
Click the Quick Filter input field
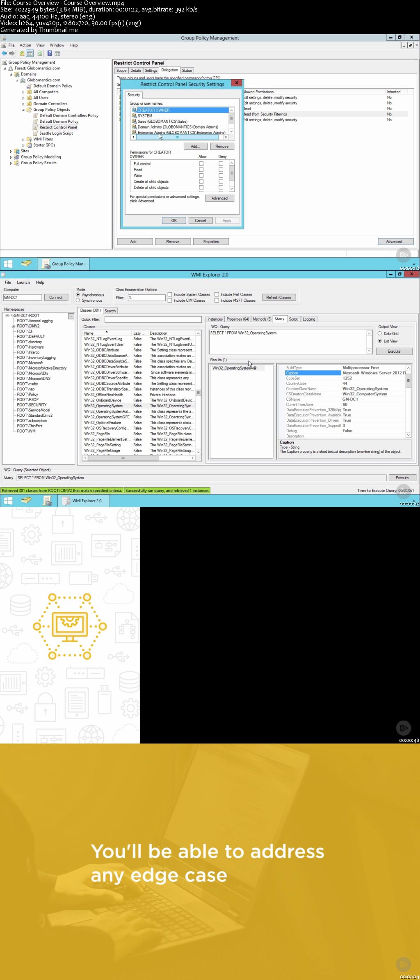(153, 319)
